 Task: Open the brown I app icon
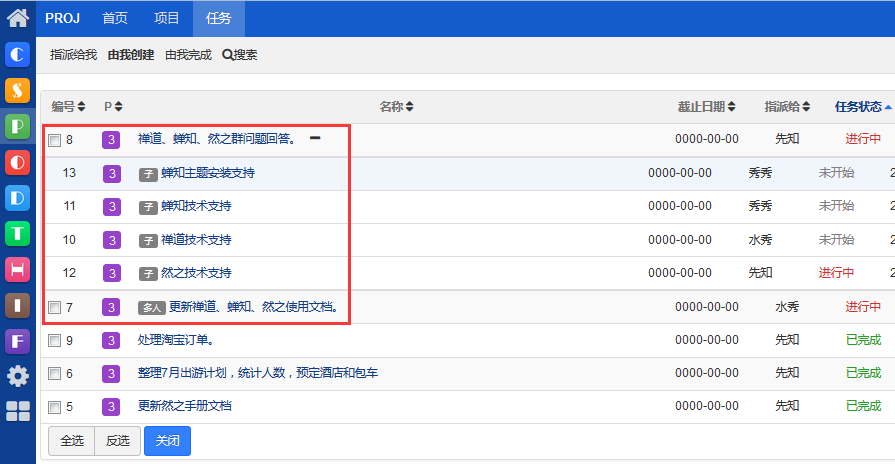click(18, 305)
